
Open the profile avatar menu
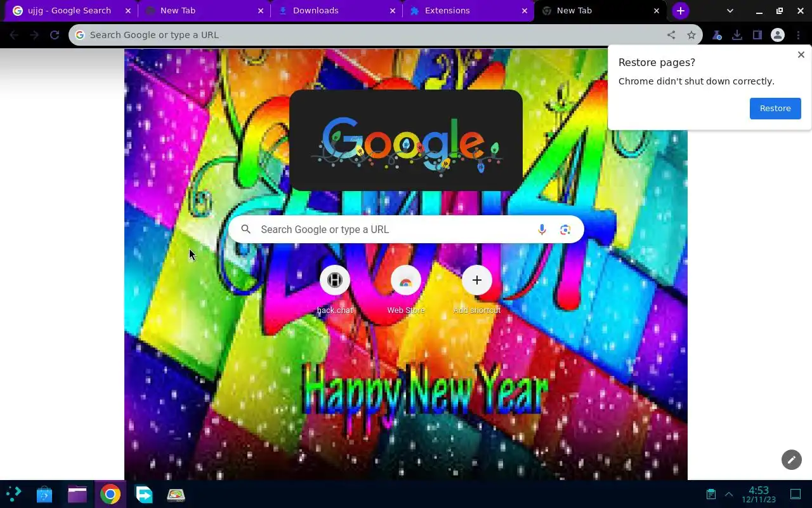[778, 35]
